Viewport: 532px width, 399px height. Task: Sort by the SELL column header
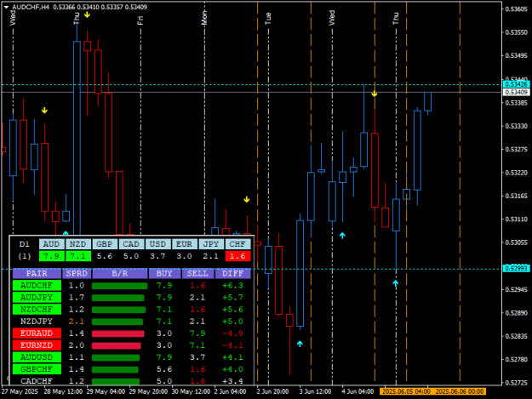(197, 273)
